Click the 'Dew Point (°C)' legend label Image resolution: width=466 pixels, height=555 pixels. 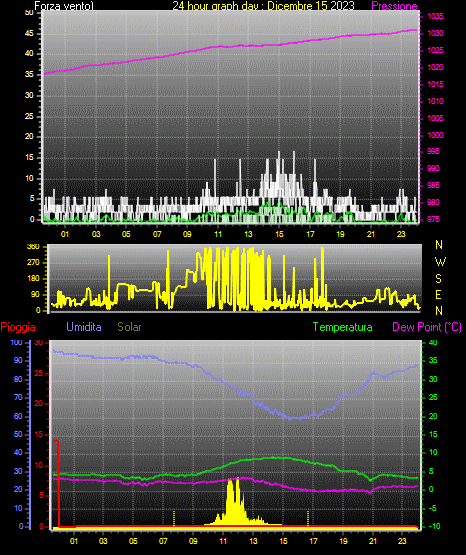[x=427, y=327]
